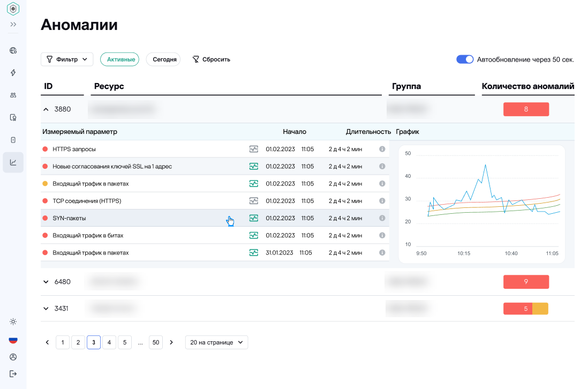Open the Фильтр dropdown
This screenshot has height=389, width=588.
point(67,59)
